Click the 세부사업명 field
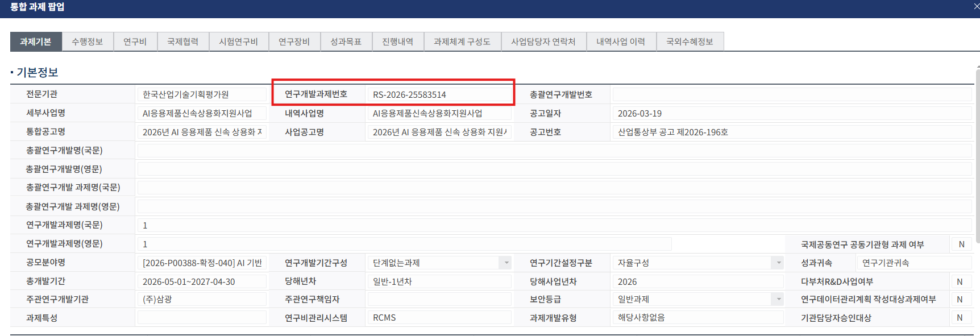 [202, 113]
